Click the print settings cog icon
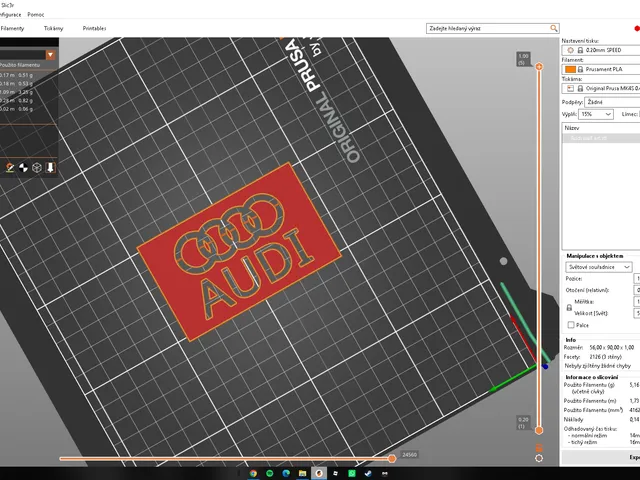The image size is (640, 480). click(571, 50)
